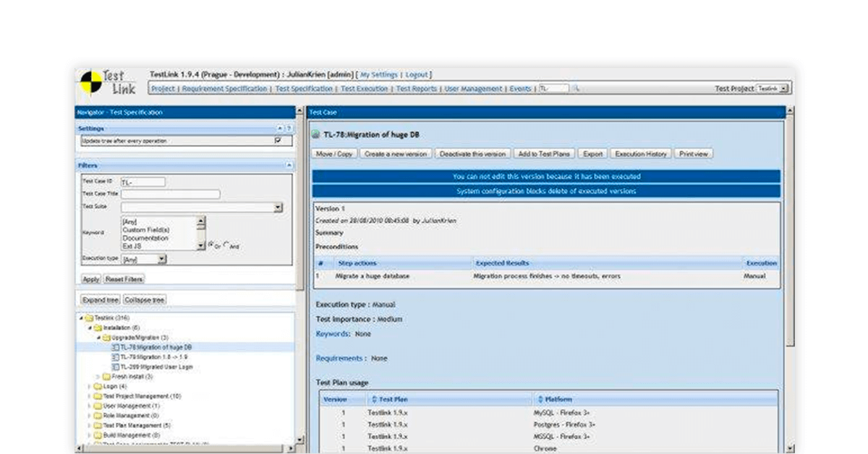The width and height of the screenshot is (868, 454).
Task: Open the Test Execution menu
Action: click(x=365, y=88)
